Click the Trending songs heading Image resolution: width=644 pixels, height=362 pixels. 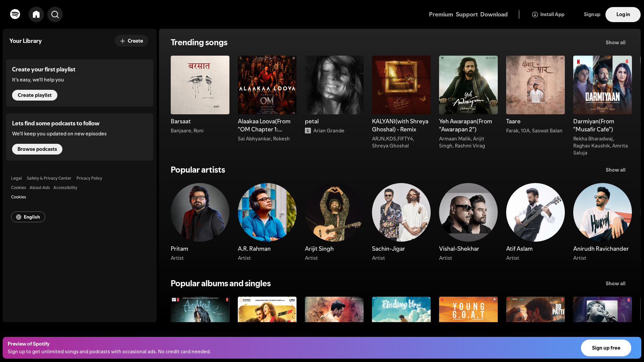(x=199, y=43)
